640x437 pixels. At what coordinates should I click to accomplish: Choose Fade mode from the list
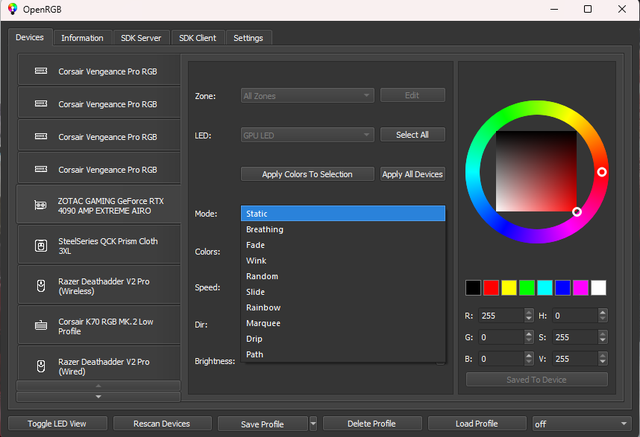[x=343, y=245]
